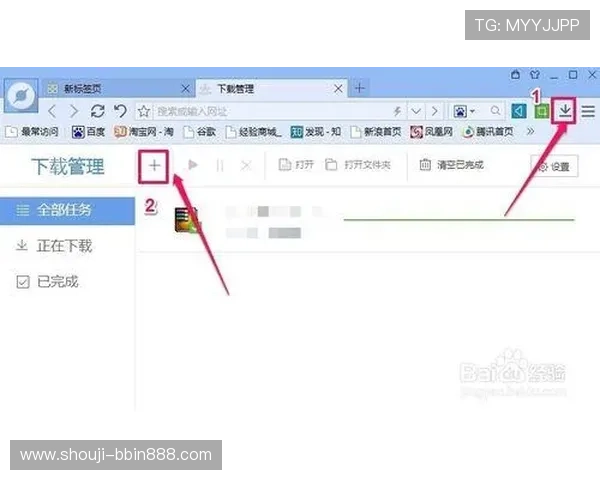Open the hamburger main menu

[588, 111]
